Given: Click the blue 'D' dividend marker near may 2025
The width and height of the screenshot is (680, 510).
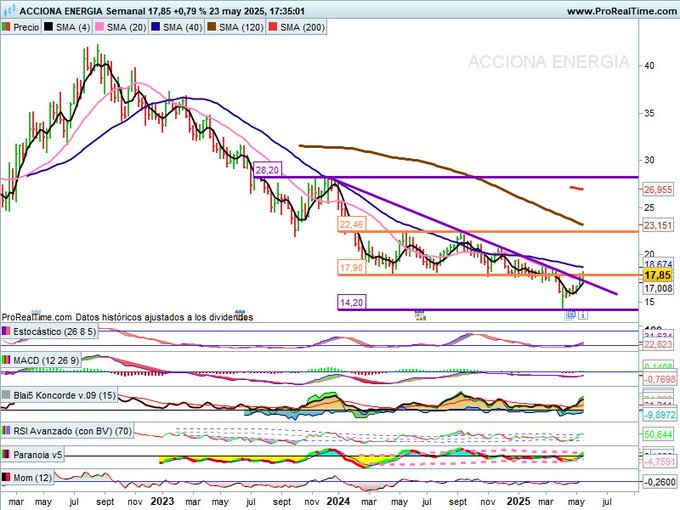Looking at the screenshot, I should coord(571,315).
